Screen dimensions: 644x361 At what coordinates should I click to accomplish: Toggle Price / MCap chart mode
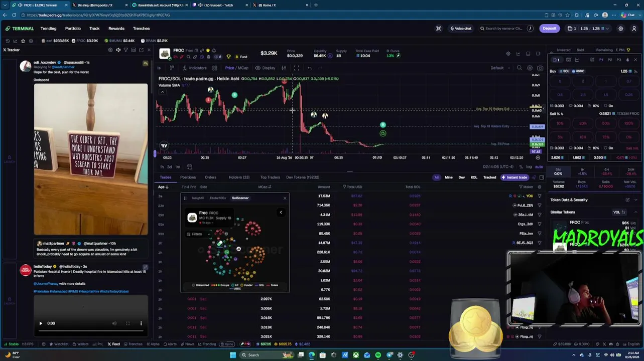pyautogui.click(x=236, y=68)
